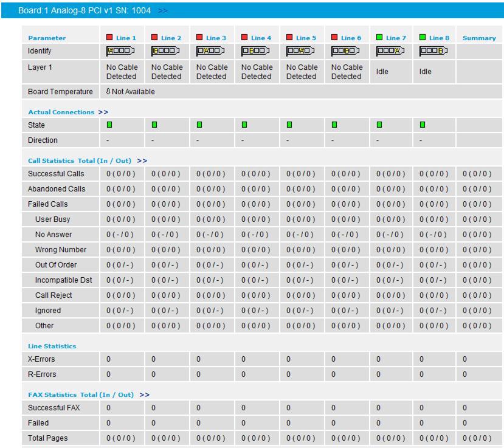Image resolution: width=504 pixels, height=448 pixels.
Task: Click the Parameter column header
Action: [x=47, y=38]
